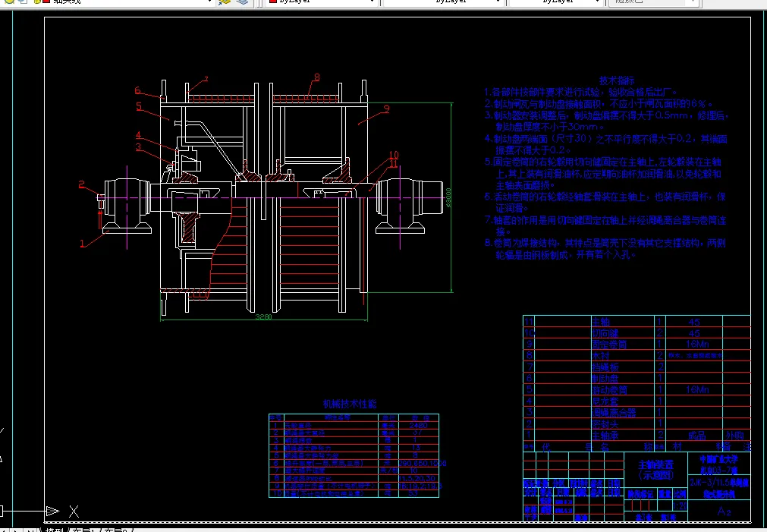767x532 pixels.
Task: Click the stacked-sheets layer states icon
Action: (243, 2)
